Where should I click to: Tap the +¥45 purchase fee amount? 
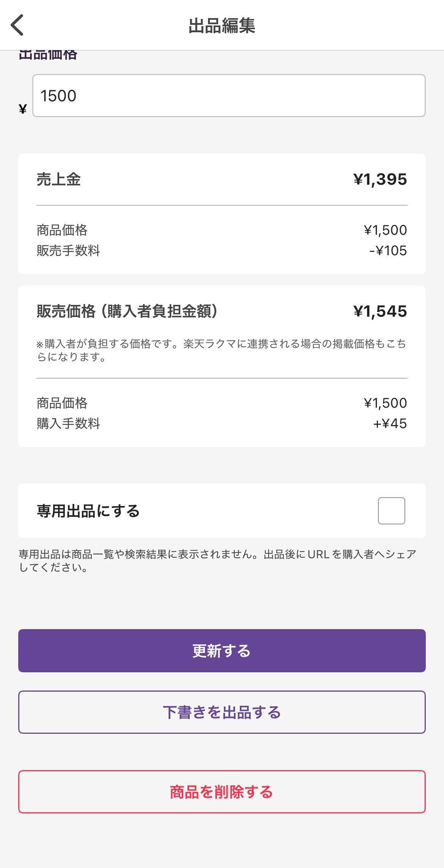coord(390,423)
